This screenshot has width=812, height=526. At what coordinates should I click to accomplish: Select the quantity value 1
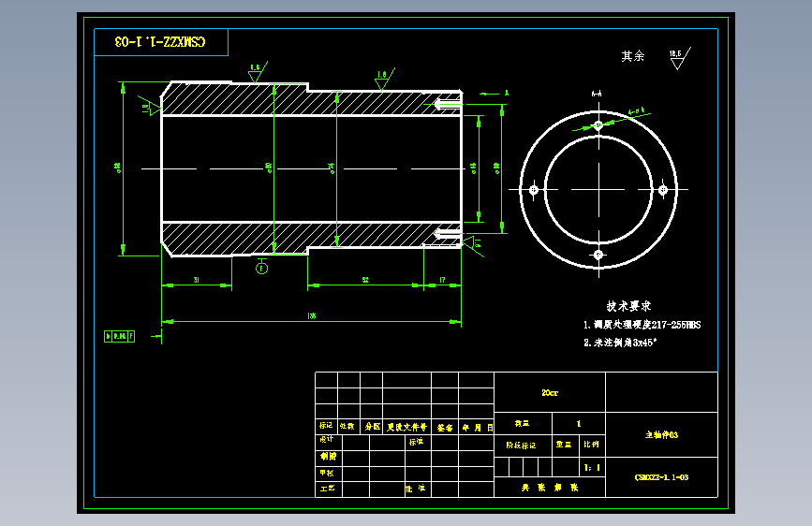pyautogui.click(x=579, y=423)
